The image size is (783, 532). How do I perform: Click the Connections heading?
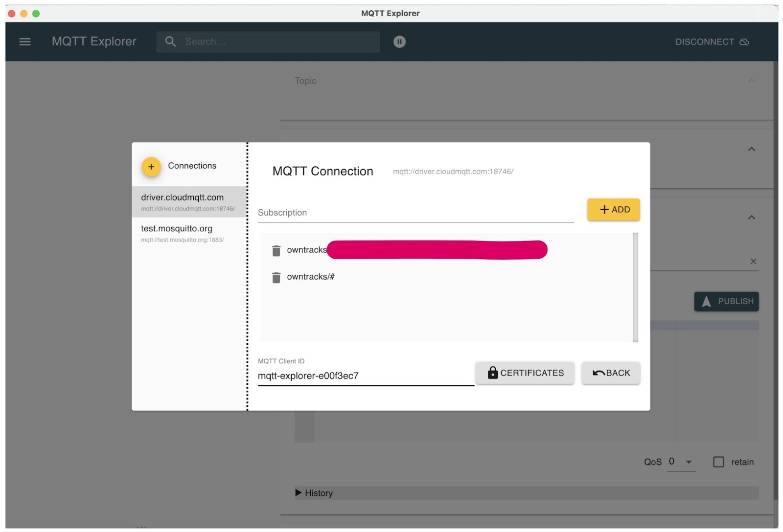coord(192,166)
